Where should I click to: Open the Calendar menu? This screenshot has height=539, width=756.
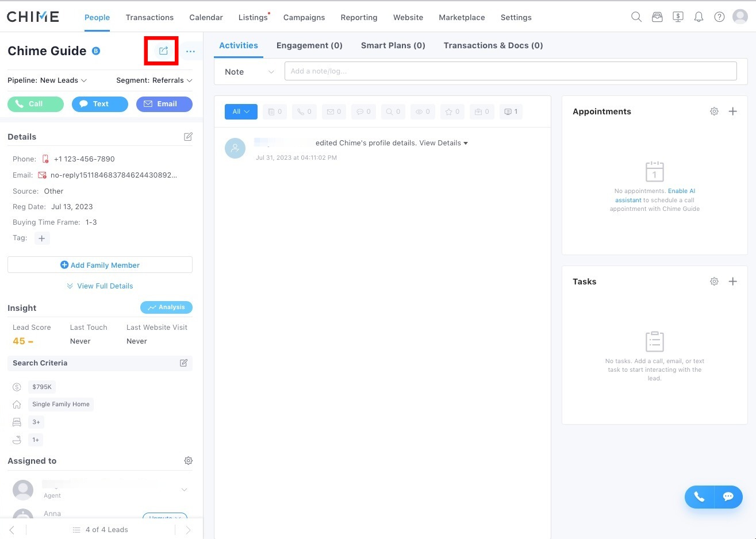coord(206,17)
